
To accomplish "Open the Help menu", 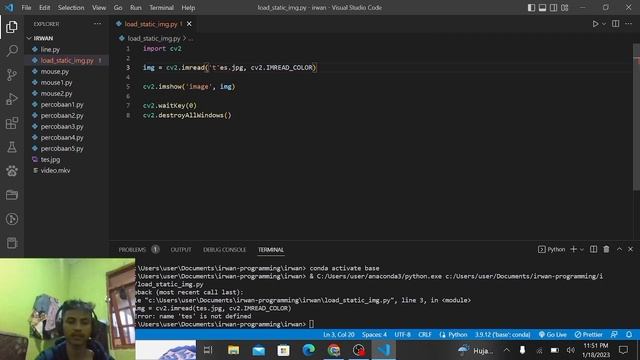I will 188,7.
